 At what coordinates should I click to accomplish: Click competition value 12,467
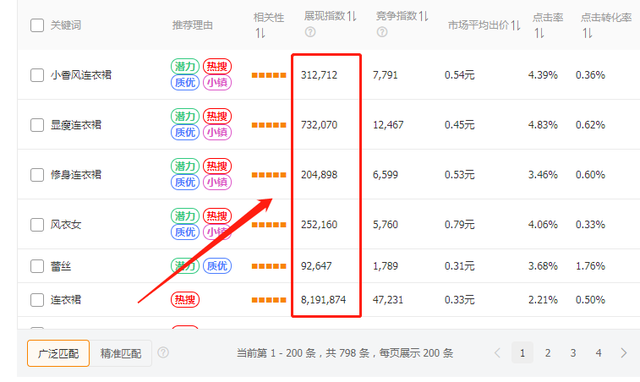(x=388, y=125)
